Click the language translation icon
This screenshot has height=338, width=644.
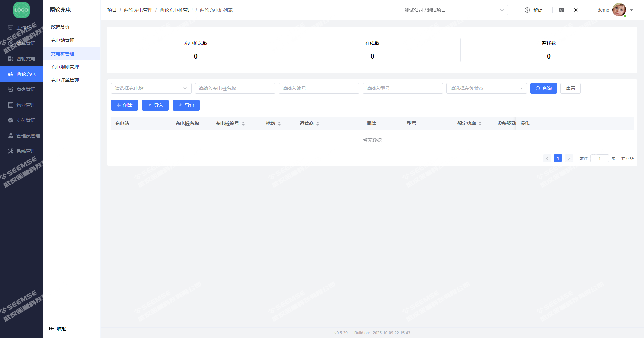coord(561,10)
